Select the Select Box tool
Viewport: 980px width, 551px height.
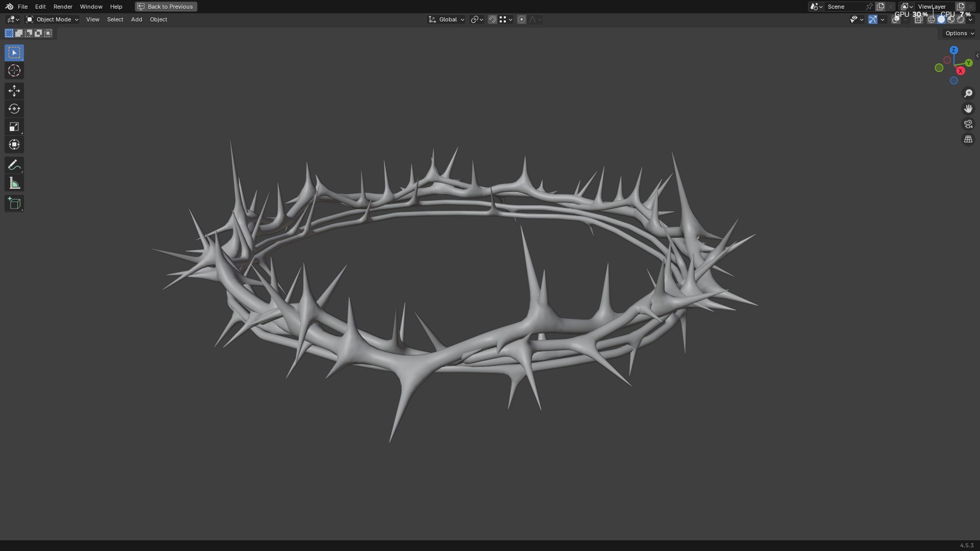(x=14, y=53)
